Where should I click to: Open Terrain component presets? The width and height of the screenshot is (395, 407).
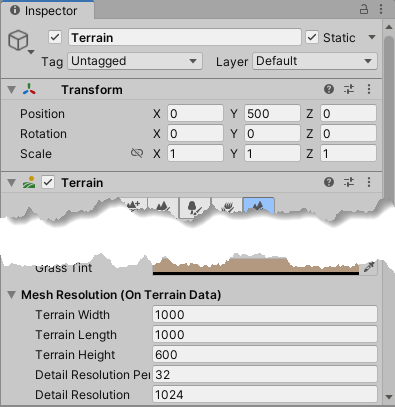click(x=349, y=182)
